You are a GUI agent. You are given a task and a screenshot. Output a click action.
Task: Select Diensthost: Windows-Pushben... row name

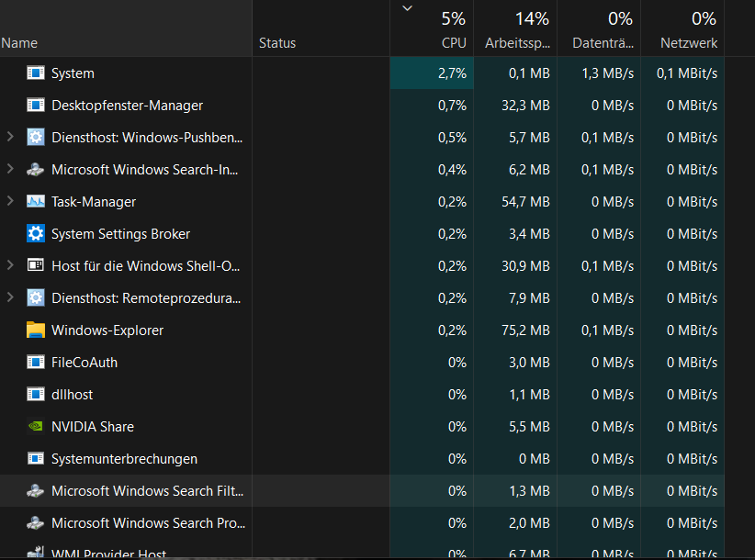147,138
